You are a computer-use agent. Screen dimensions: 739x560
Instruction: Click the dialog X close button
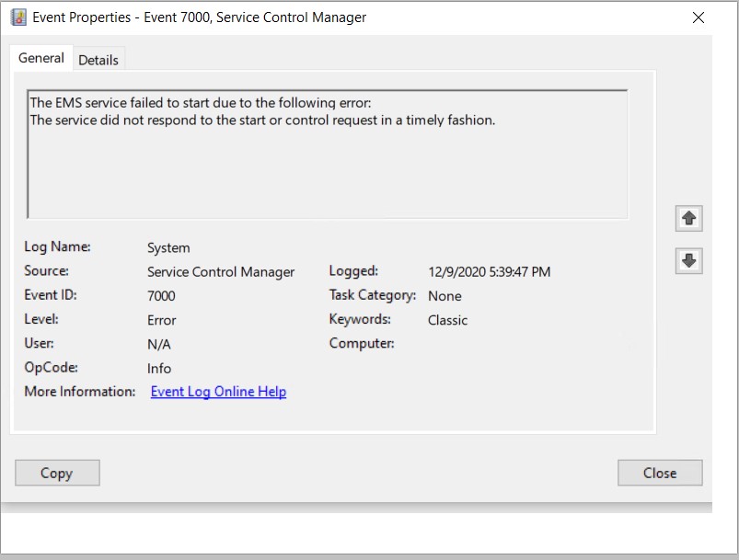pos(699,17)
